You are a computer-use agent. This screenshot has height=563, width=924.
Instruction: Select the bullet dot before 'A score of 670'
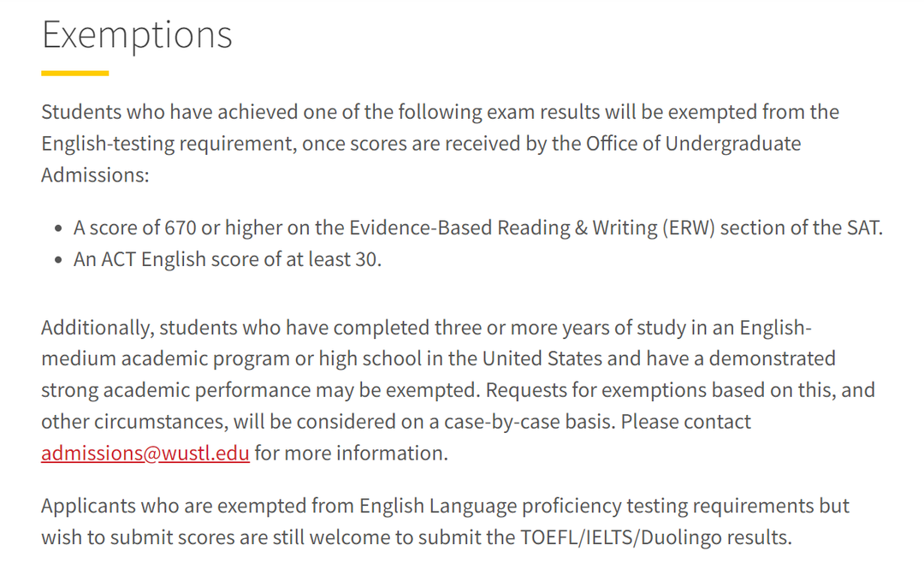(58, 228)
